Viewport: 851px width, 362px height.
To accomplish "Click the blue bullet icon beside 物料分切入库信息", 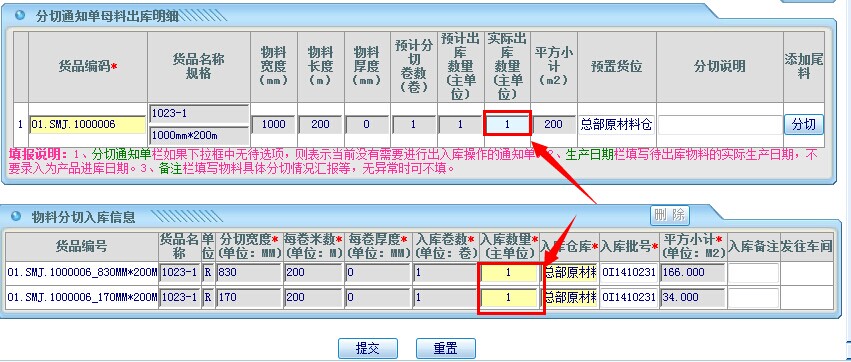I will coord(16,216).
